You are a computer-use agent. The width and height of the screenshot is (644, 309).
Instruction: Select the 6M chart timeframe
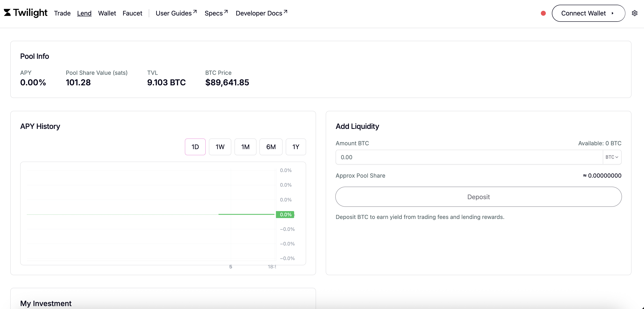[x=271, y=147]
